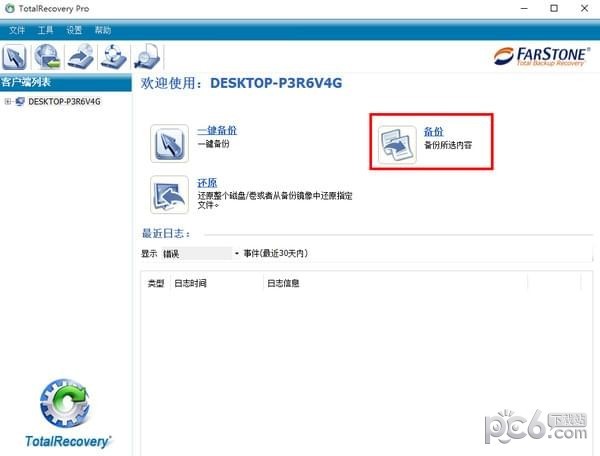Click the blue arrow drive toolbar icon
The height and width of the screenshot is (456, 600).
(x=80, y=57)
